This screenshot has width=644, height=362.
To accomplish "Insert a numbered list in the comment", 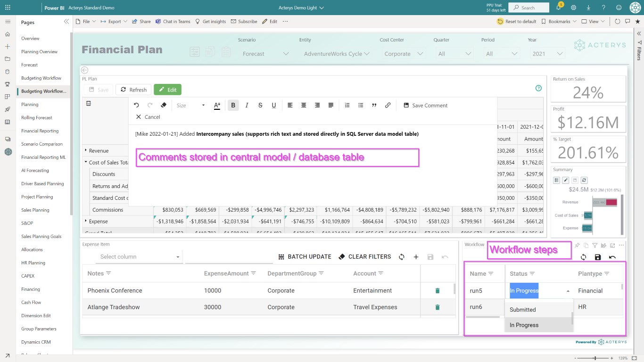I will [347, 106].
